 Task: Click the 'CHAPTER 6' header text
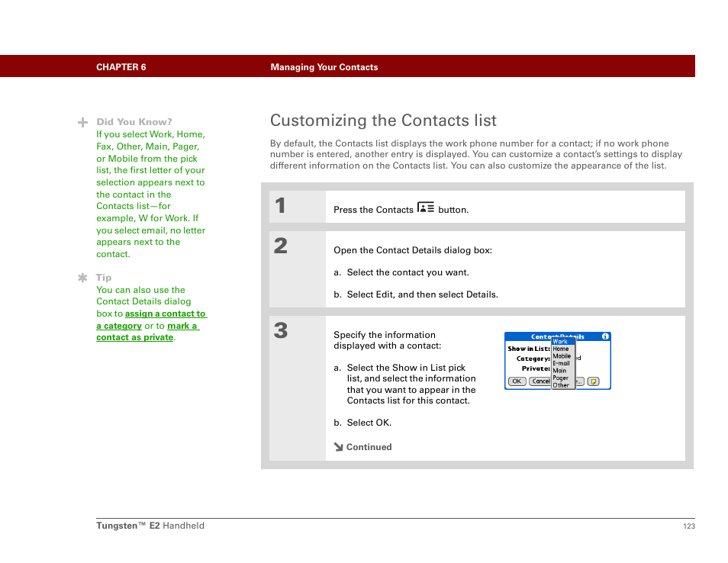pyautogui.click(x=121, y=67)
